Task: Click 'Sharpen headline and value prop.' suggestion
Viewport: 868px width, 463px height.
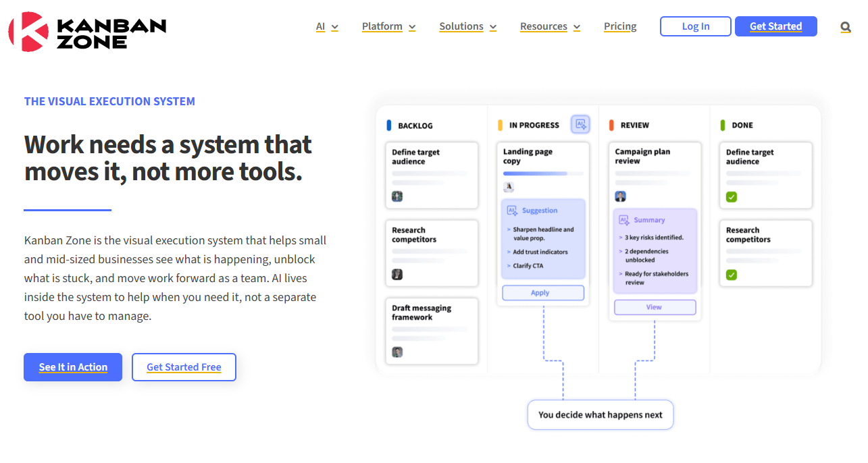Action: pos(542,234)
